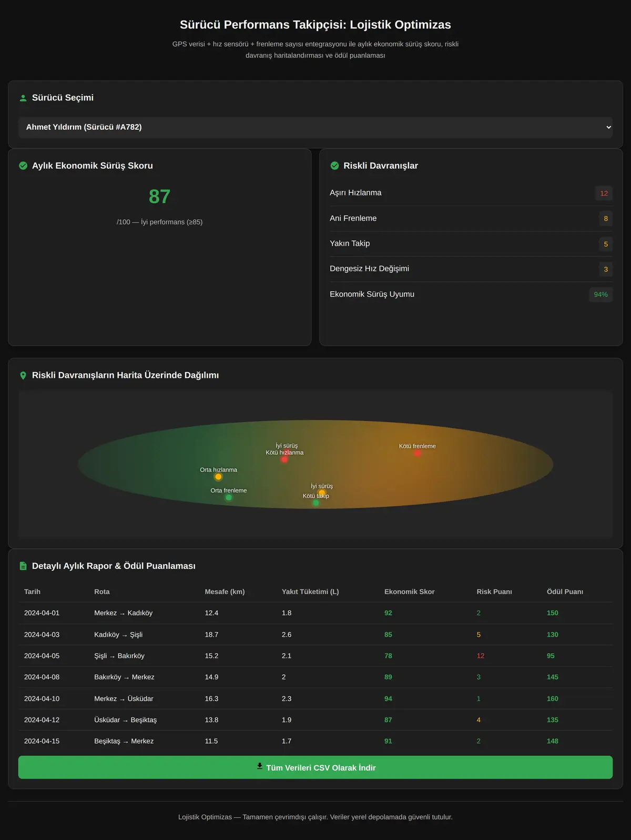The width and height of the screenshot is (631, 840).
Task: Click the Ekonomik Skor column header
Action: (409, 592)
